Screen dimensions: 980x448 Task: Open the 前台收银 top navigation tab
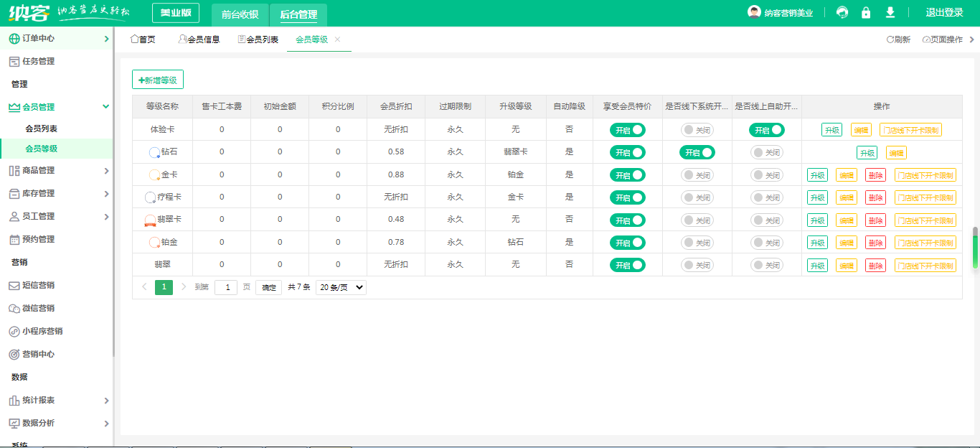[240, 14]
